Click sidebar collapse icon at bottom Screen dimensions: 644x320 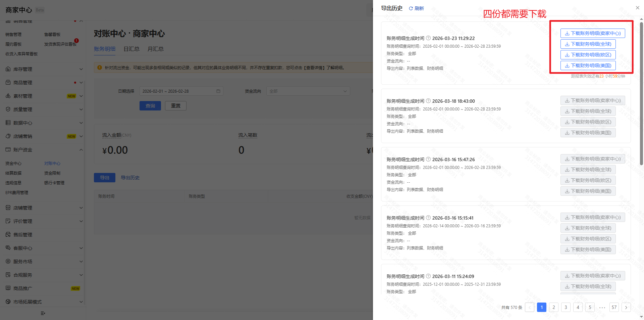tap(43, 313)
